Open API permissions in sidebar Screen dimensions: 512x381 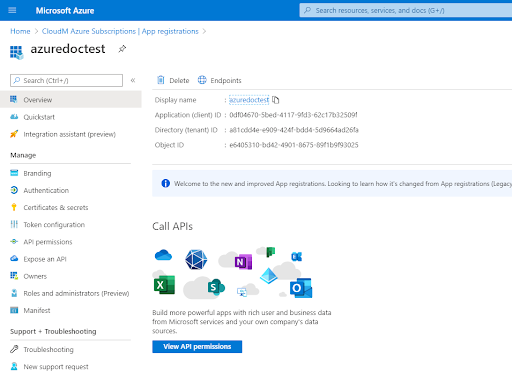[48, 242]
